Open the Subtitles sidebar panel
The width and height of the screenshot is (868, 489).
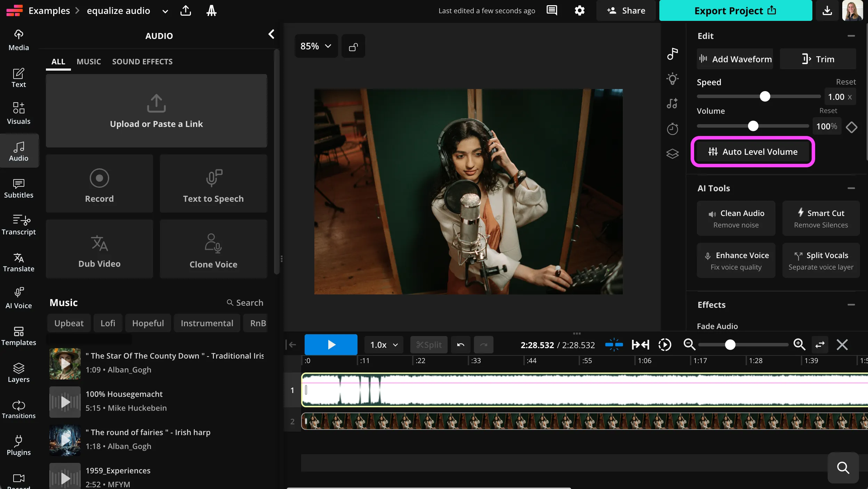(x=19, y=188)
